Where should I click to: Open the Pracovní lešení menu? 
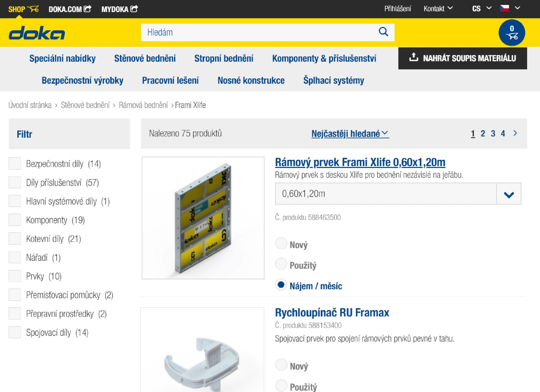click(x=170, y=81)
